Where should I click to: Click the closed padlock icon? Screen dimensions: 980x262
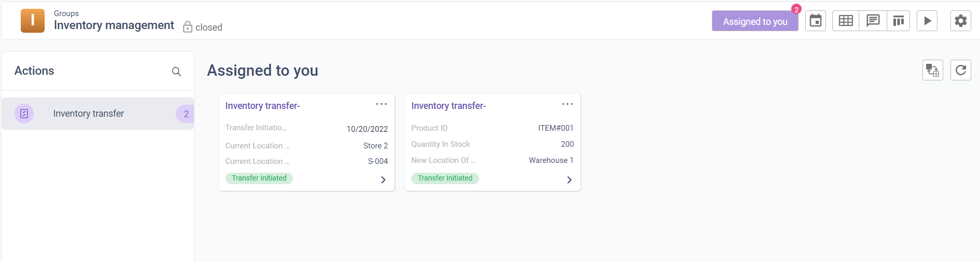coord(188,27)
